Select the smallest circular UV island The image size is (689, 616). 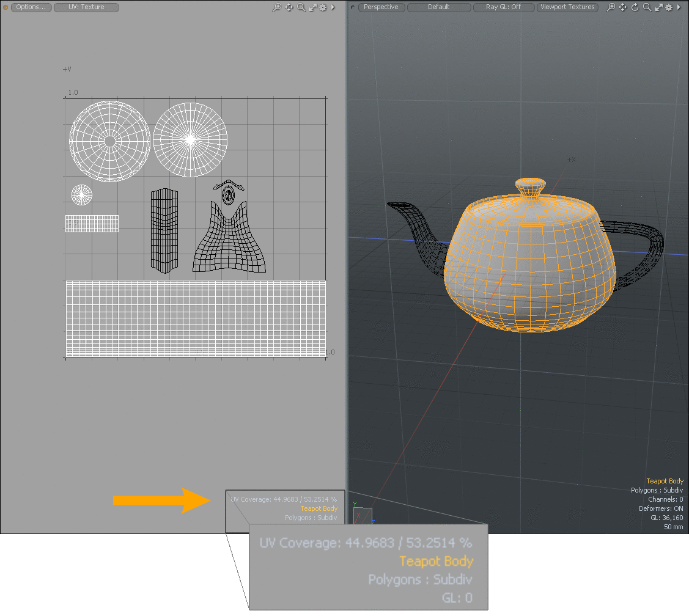coord(82,195)
